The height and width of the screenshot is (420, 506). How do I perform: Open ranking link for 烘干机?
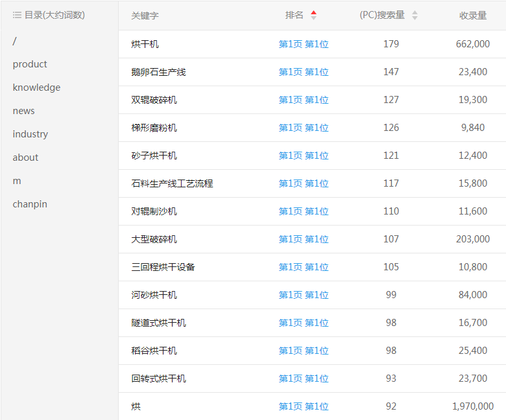coord(304,44)
